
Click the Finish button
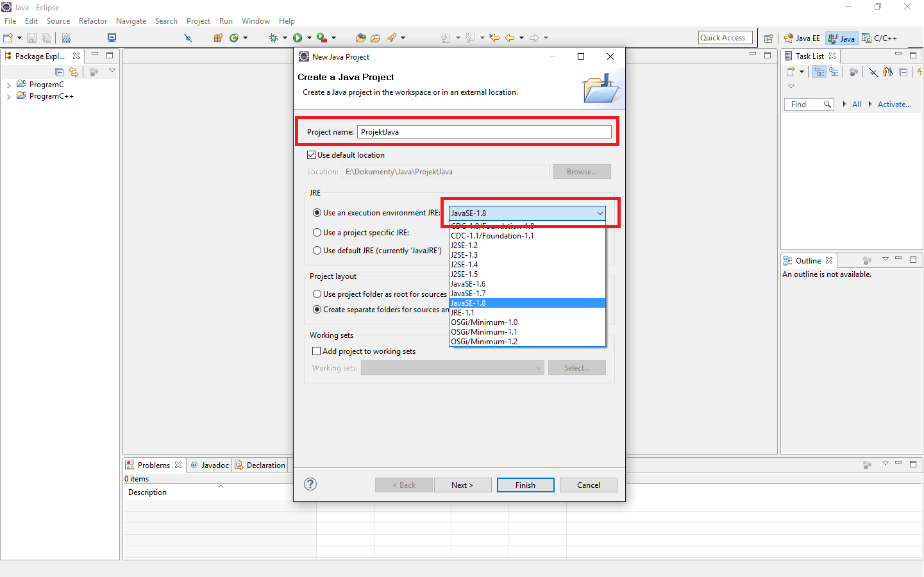point(525,485)
